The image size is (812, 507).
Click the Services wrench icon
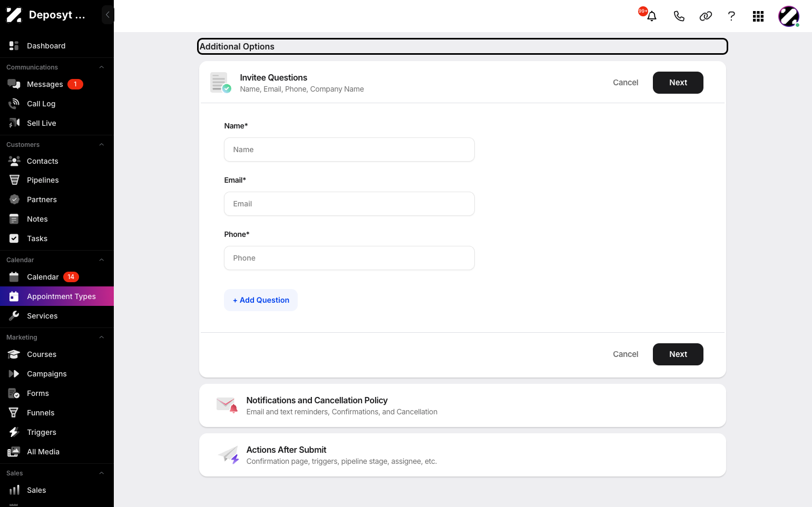(x=14, y=316)
